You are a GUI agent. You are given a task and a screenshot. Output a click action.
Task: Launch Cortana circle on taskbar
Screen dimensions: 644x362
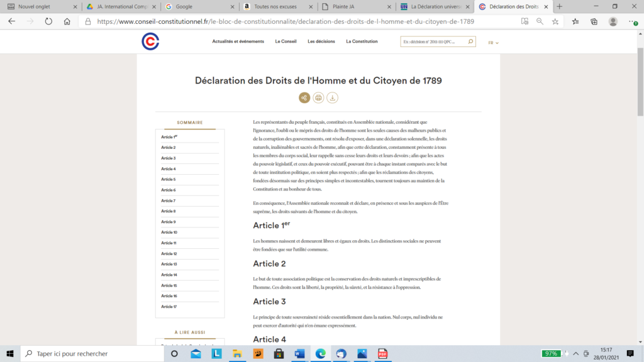coord(174,353)
